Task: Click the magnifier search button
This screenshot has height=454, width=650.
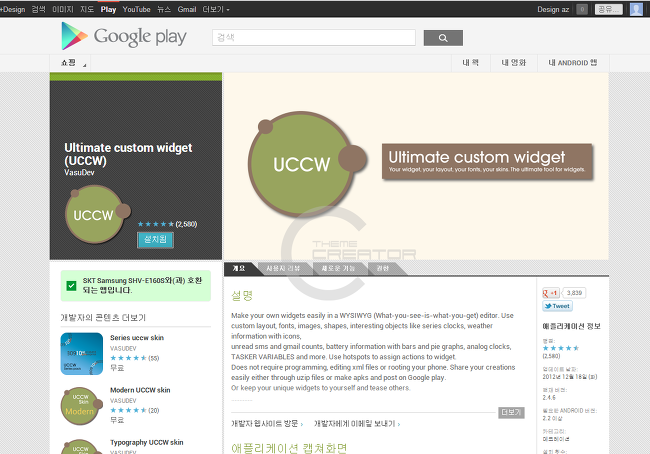Action: (443, 38)
